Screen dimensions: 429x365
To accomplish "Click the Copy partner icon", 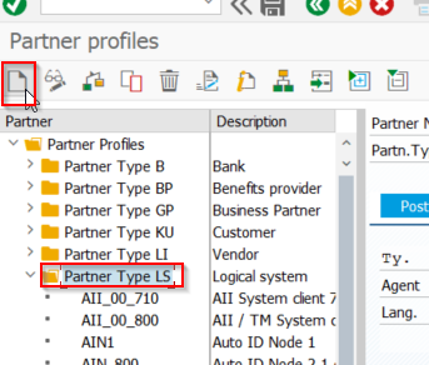I will click(x=131, y=80).
